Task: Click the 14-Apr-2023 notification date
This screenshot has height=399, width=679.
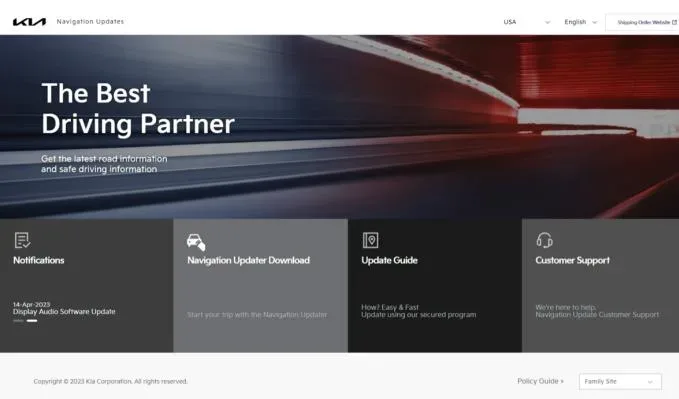Action: [32, 305]
